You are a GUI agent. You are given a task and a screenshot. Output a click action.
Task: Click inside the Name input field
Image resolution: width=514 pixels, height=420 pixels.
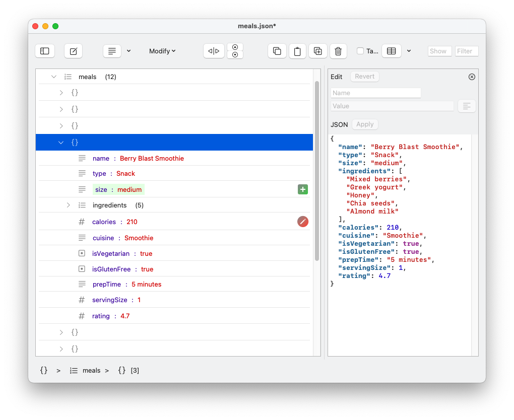tap(375, 93)
